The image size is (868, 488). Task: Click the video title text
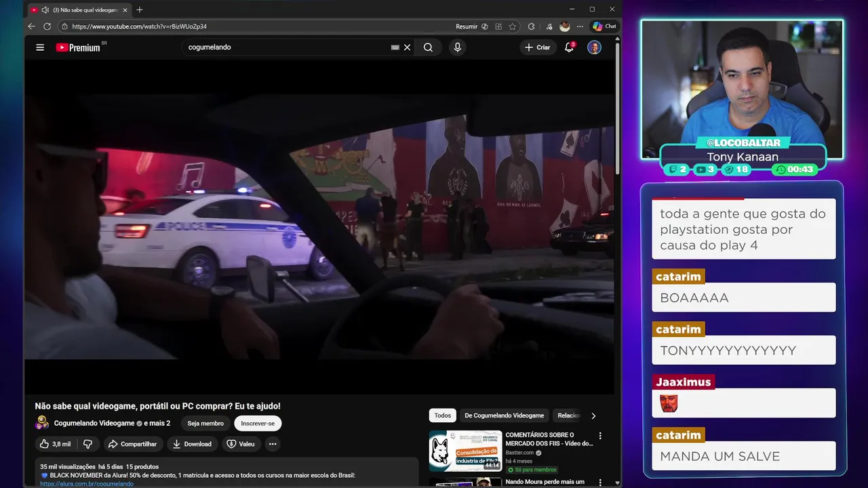click(157, 406)
